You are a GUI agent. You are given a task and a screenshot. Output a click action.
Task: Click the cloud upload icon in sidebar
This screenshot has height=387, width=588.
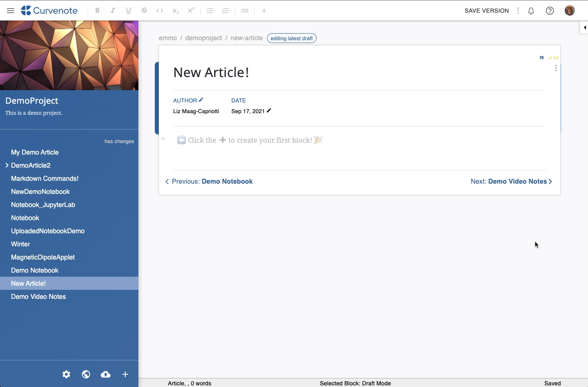click(106, 374)
